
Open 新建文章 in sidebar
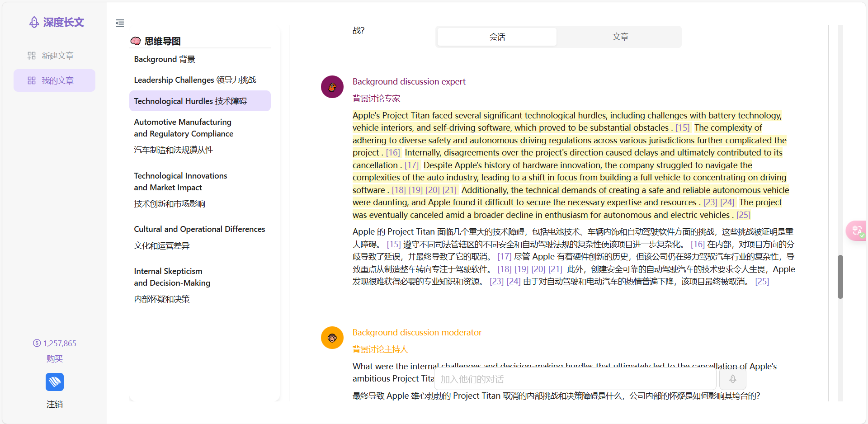point(54,56)
